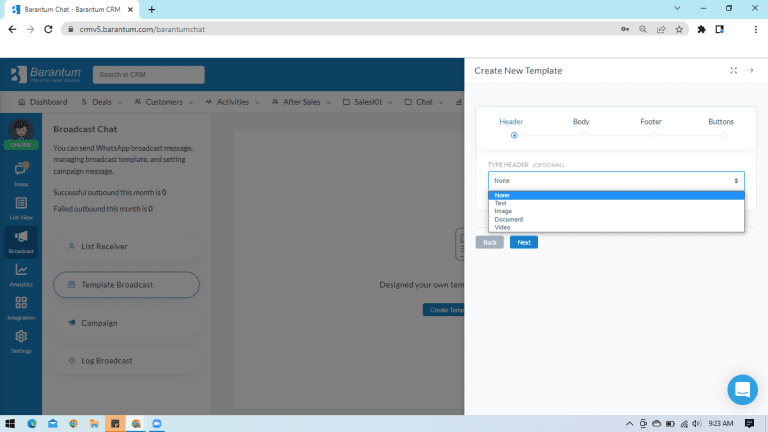This screenshot has height=432, width=768.
Task: Open the Integration sidebar icon
Action: (x=21, y=306)
